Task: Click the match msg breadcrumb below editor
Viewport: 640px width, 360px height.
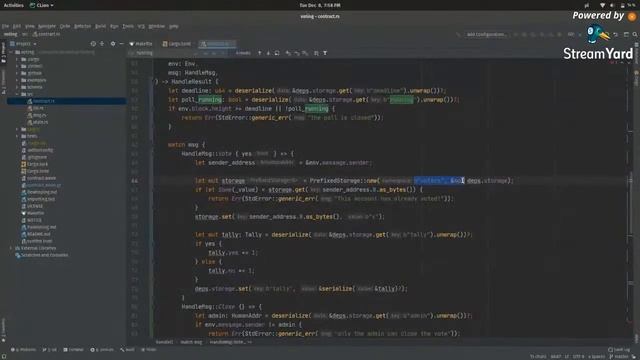Action: pos(191,342)
